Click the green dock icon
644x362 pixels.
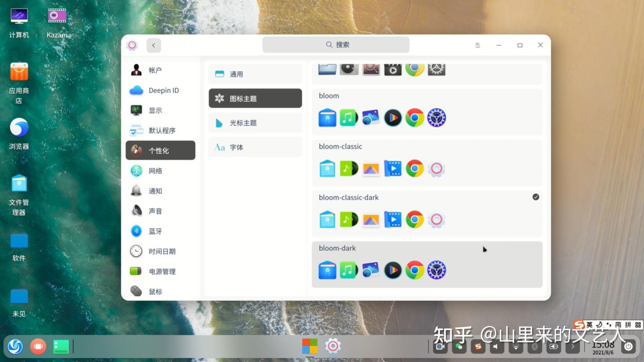pos(61,346)
